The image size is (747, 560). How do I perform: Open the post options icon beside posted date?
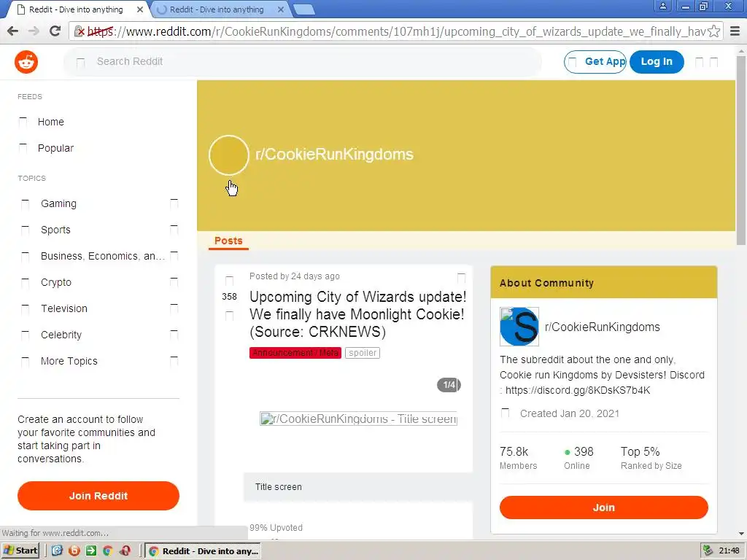coord(461,278)
